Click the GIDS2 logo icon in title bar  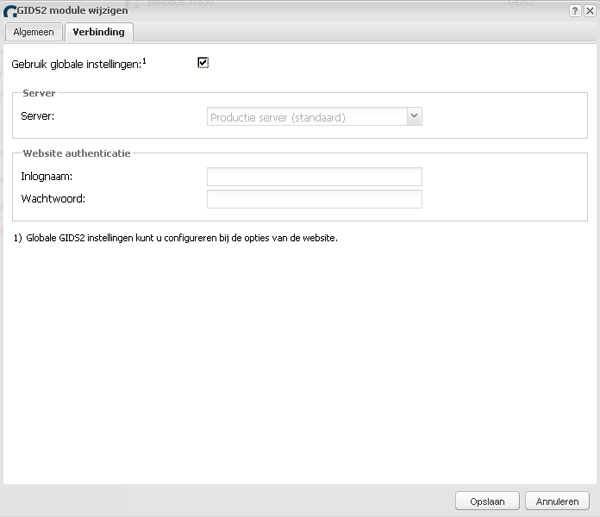click(10, 11)
